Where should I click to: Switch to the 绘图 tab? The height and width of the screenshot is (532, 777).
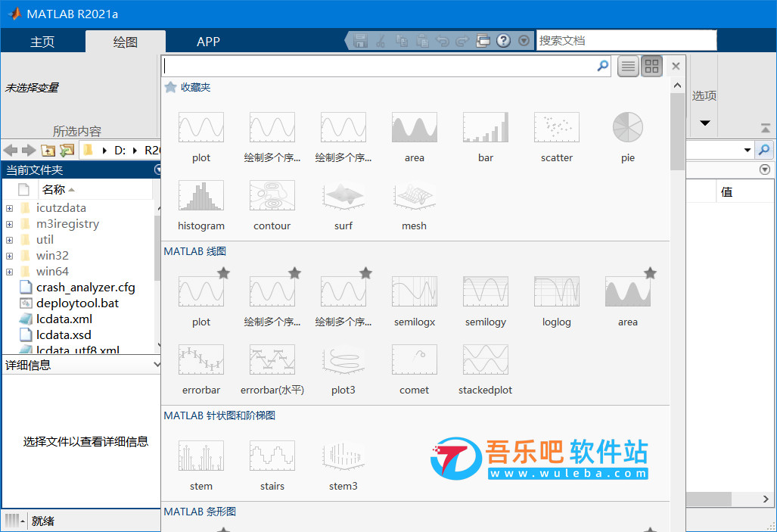coord(126,42)
